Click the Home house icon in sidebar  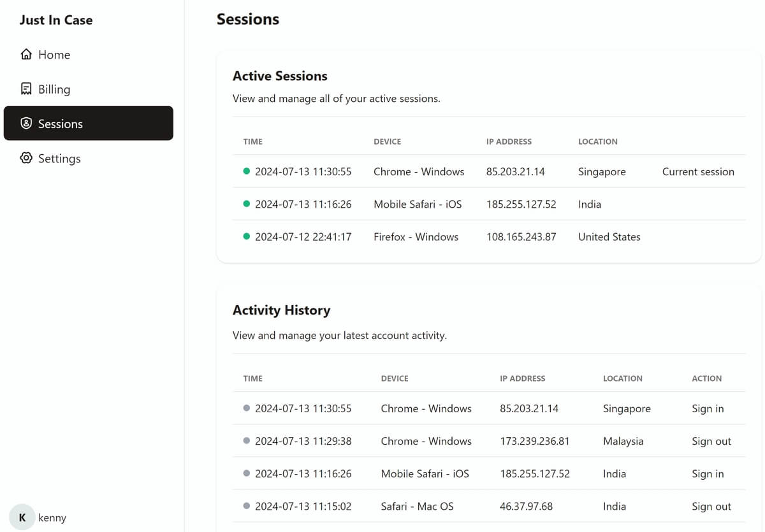[26, 54]
